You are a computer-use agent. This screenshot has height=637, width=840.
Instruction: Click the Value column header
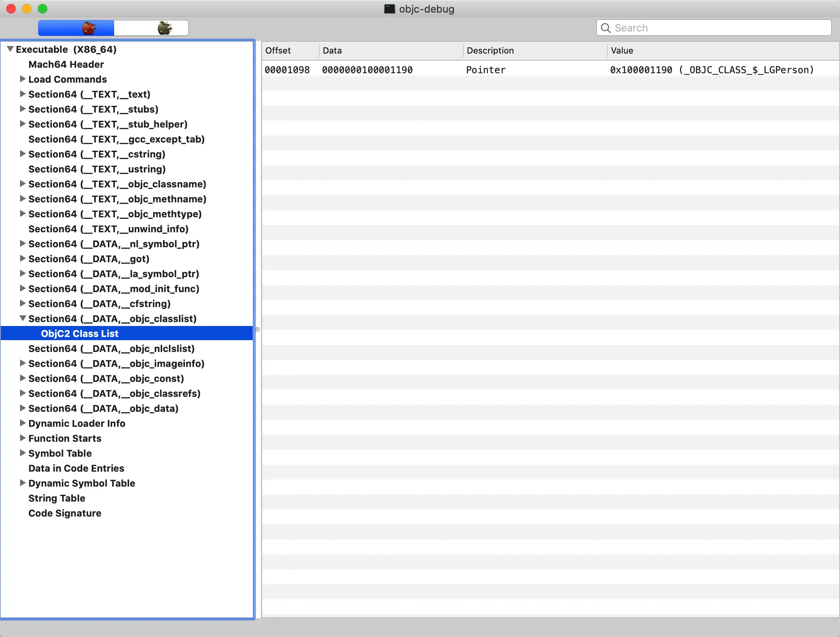pyautogui.click(x=622, y=50)
